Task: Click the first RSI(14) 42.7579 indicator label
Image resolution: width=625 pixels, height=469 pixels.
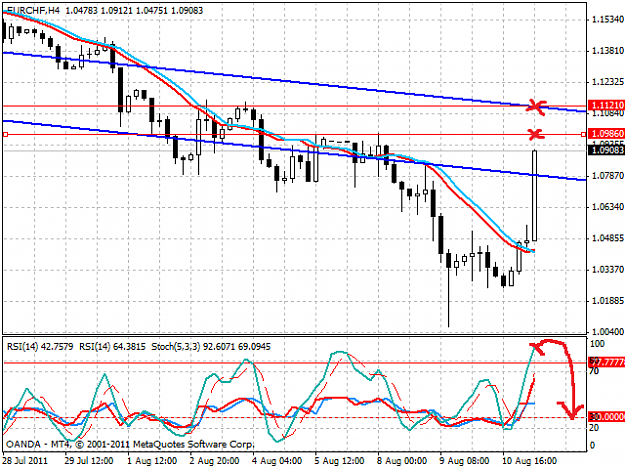Action: pos(40,347)
